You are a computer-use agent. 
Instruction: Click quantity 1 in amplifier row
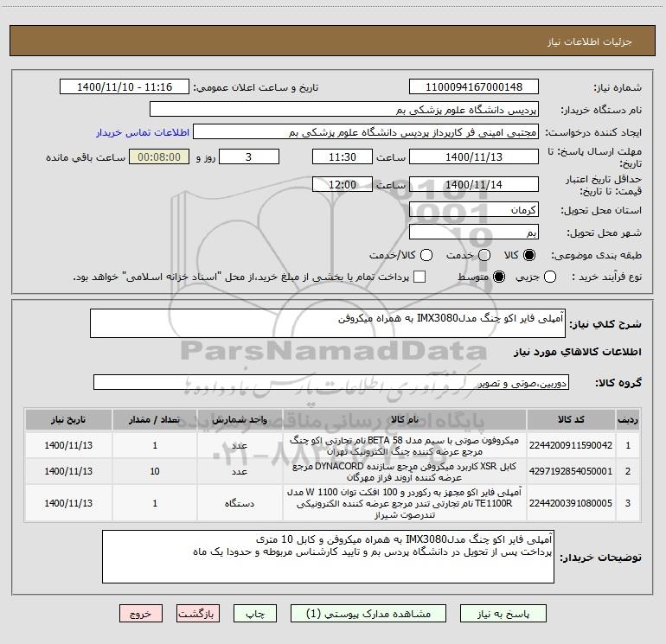point(155,503)
